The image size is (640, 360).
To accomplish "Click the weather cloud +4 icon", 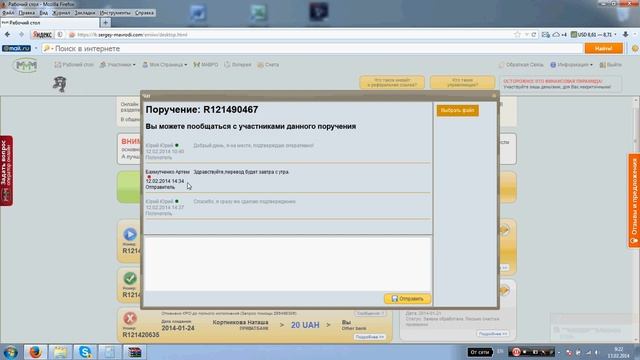I will point(560,35).
